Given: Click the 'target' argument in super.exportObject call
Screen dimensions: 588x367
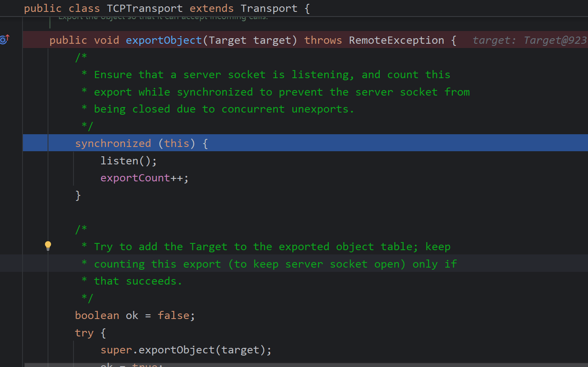Looking at the screenshot, I should 240,350.
